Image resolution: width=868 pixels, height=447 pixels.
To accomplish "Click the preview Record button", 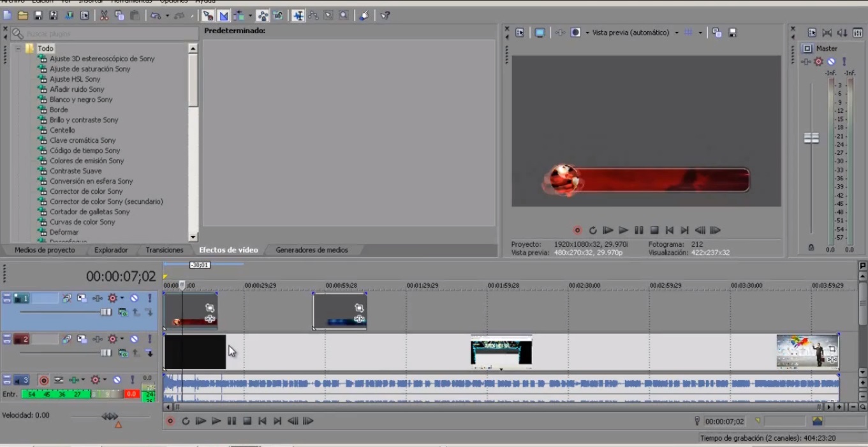I will pos(577,230).
